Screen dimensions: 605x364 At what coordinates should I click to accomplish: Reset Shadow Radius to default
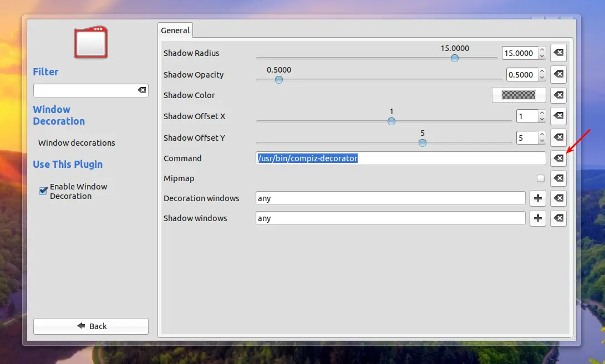558,53
